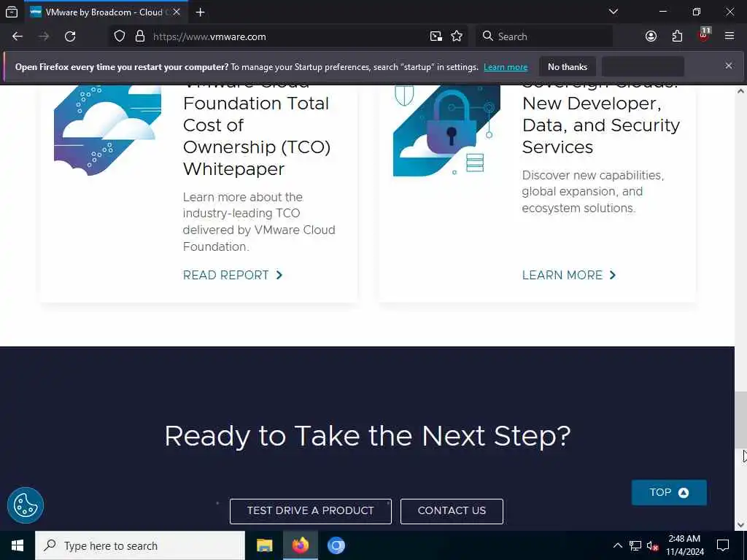Open the list all tabs dropdown arrow

click(614, 12)
